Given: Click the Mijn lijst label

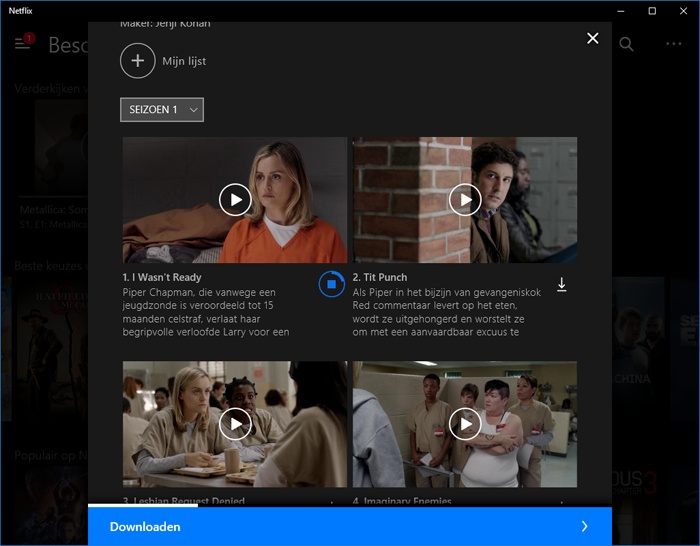Looking at the screenshot, I should point(184,61).
